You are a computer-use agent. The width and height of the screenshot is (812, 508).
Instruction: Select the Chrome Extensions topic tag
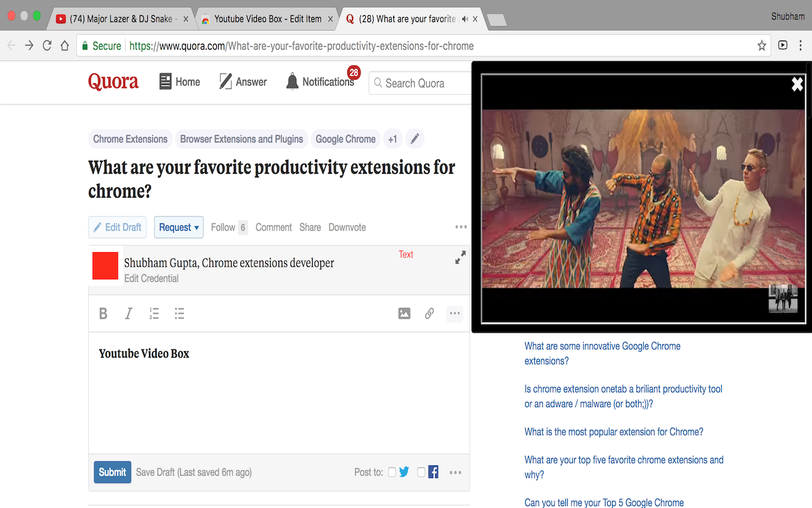click(130, 139)
